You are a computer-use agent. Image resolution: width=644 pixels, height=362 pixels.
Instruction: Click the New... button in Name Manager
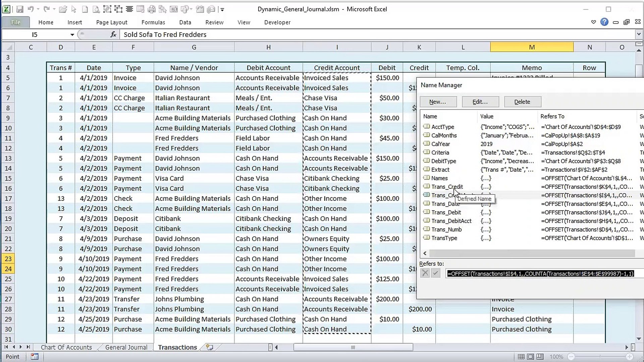438,102
